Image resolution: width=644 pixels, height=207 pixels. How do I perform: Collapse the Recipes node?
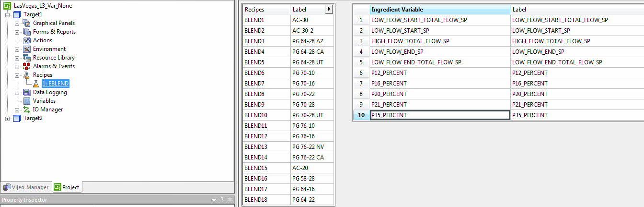pos(17,75)
